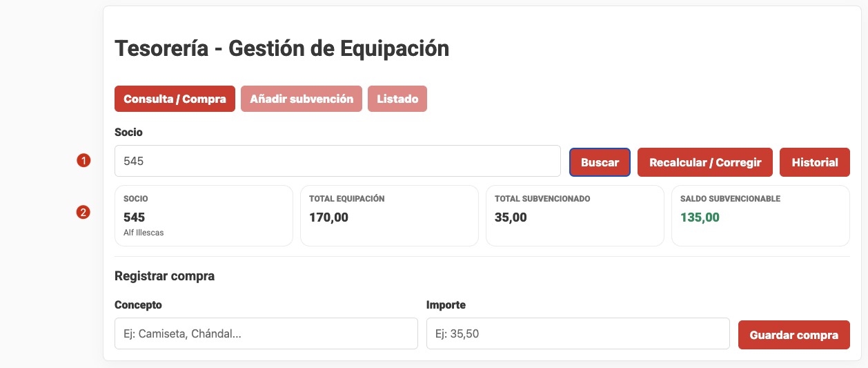
Task: Save with the Guardar compra button
Action: [793, 335]
